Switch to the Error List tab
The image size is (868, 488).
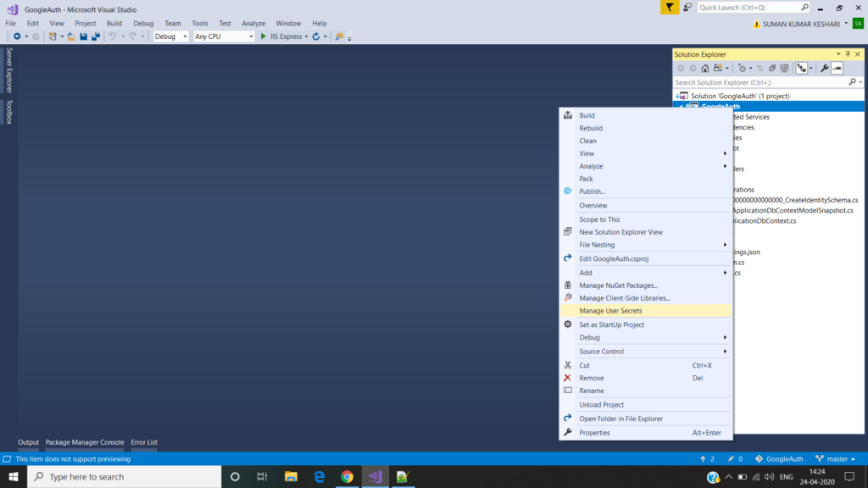pyautogui.click(x=144, y=442)
